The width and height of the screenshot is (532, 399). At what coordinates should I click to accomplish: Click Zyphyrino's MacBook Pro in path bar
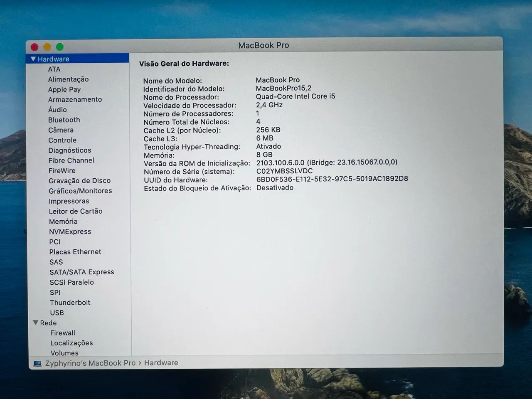(90, 363)
